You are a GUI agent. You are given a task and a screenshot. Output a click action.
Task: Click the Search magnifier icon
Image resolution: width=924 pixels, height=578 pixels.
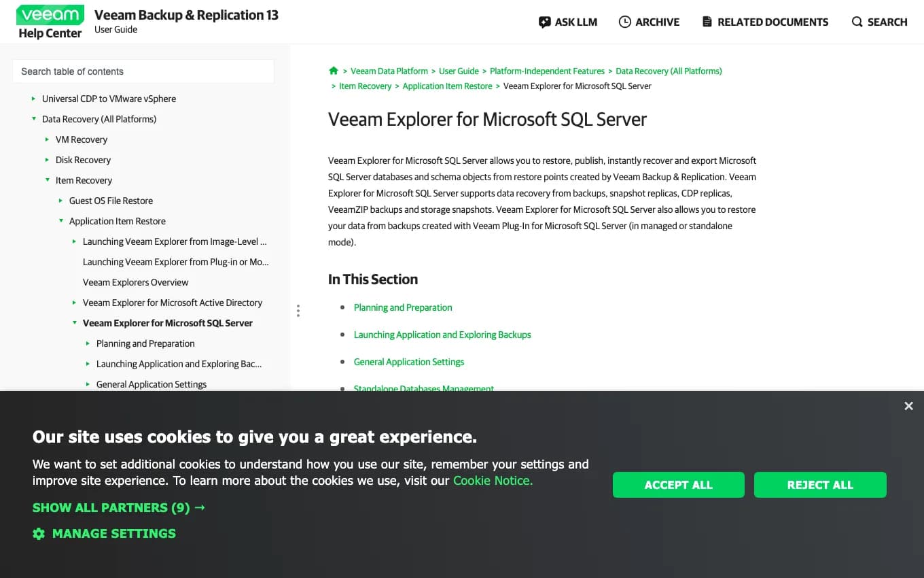point(857,22)
